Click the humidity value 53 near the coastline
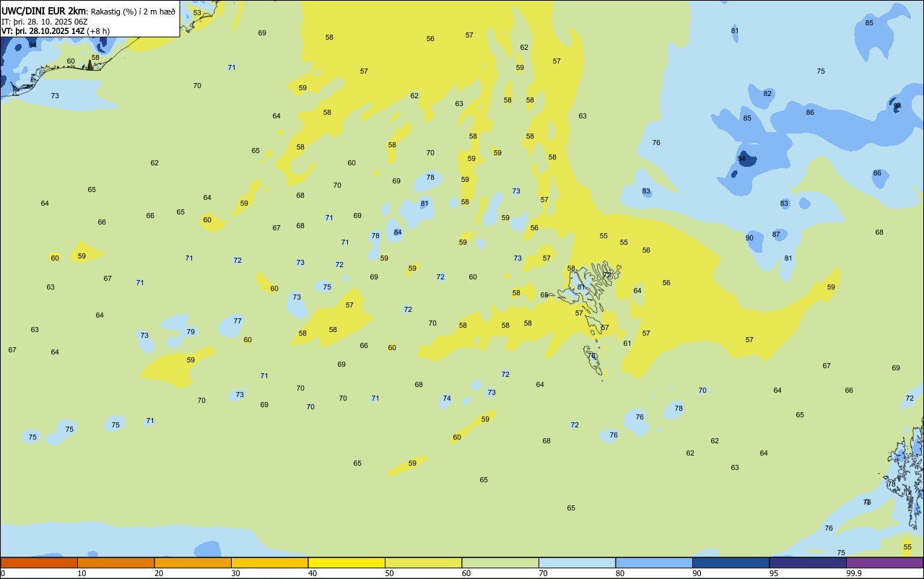Viewport: 924px width, 579px height. pyautogui.click(x=197, y=13)
